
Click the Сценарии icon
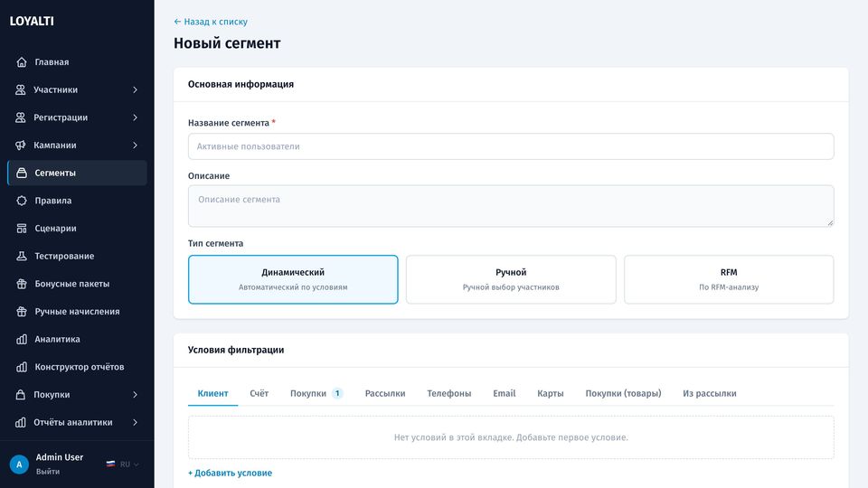click(x=22, y=228)
